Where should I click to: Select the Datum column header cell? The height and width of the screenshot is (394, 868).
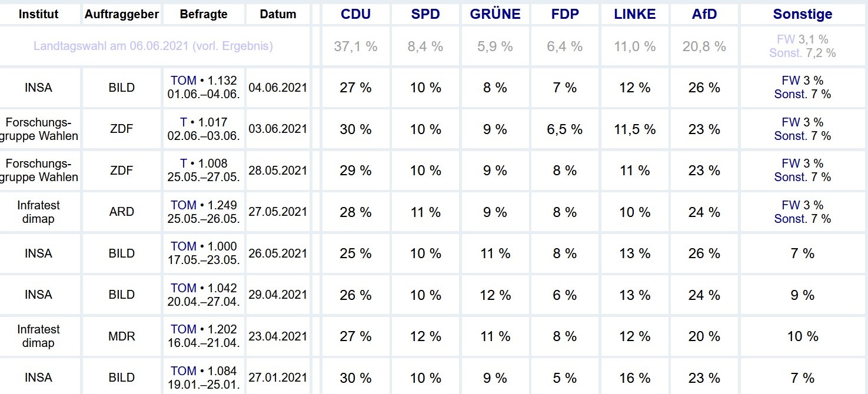[278, 15]
